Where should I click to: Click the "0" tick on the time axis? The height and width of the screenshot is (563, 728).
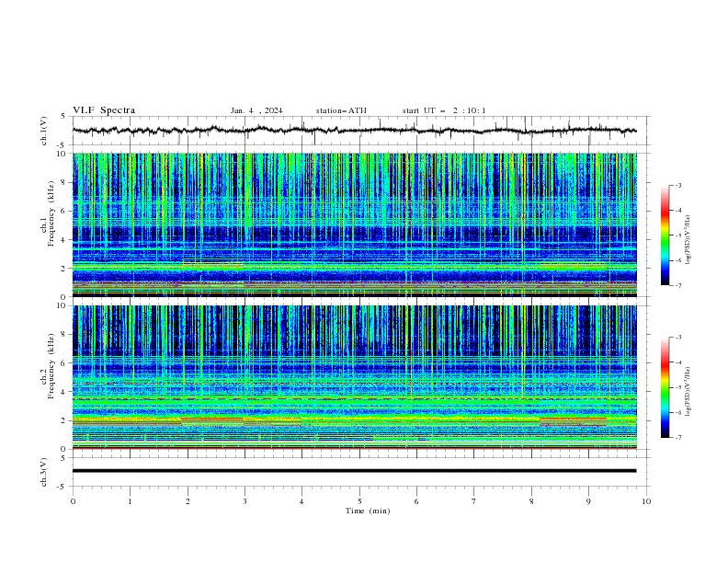[x=73, y=501]
